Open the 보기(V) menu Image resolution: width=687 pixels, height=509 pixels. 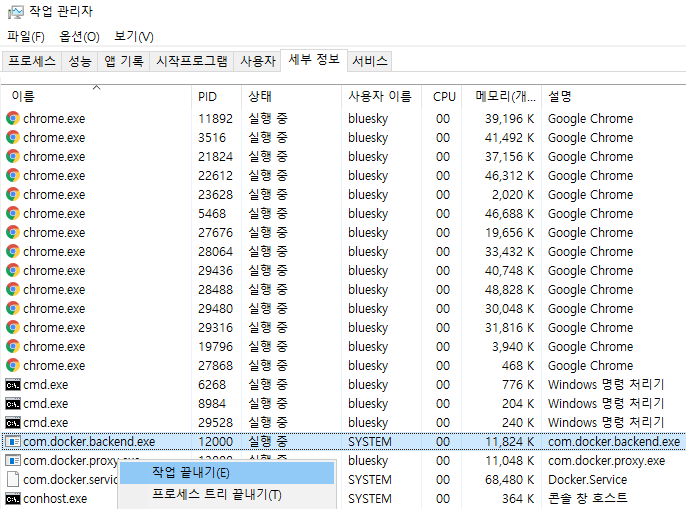134,36
